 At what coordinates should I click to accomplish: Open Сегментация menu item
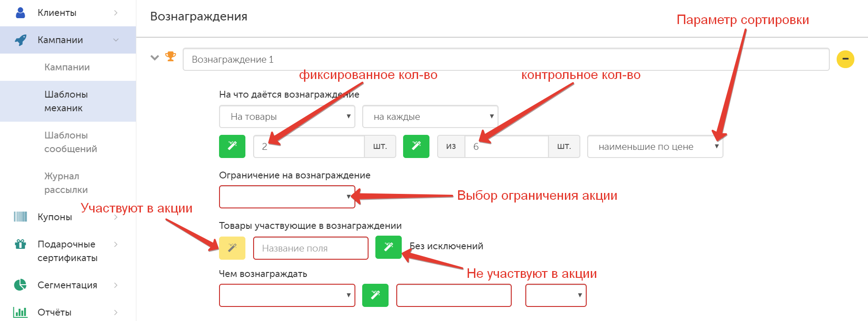pyautogui.click(x=68, y=285)
